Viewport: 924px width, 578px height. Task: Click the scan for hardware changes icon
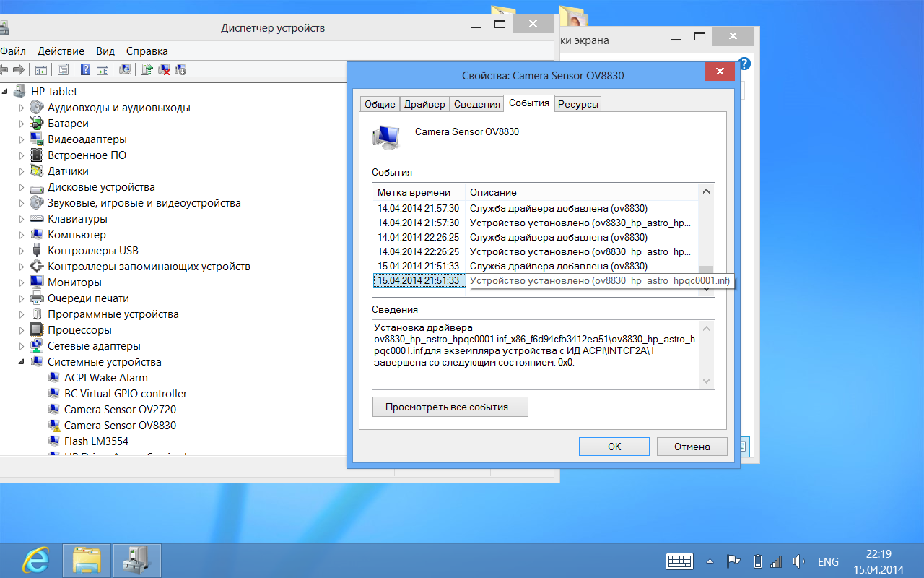coord(126,70)
